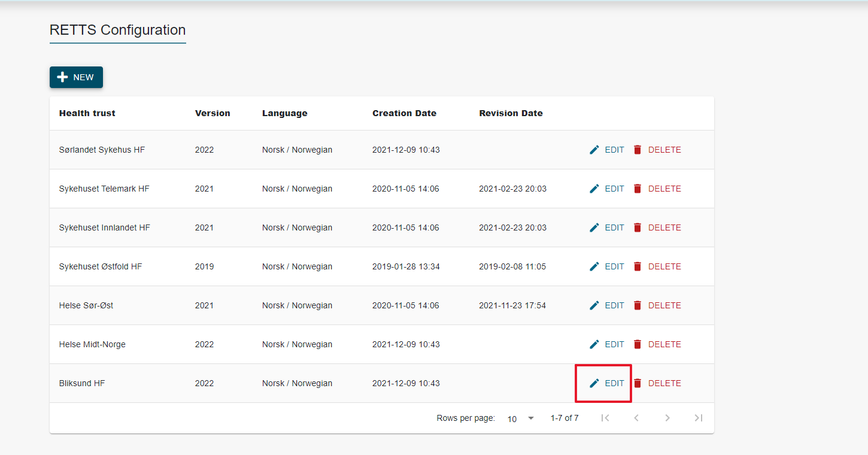Click trash icon for Helse Midt-Norge
This screenshot has height=455, width=868.
[x=638, y=344]
